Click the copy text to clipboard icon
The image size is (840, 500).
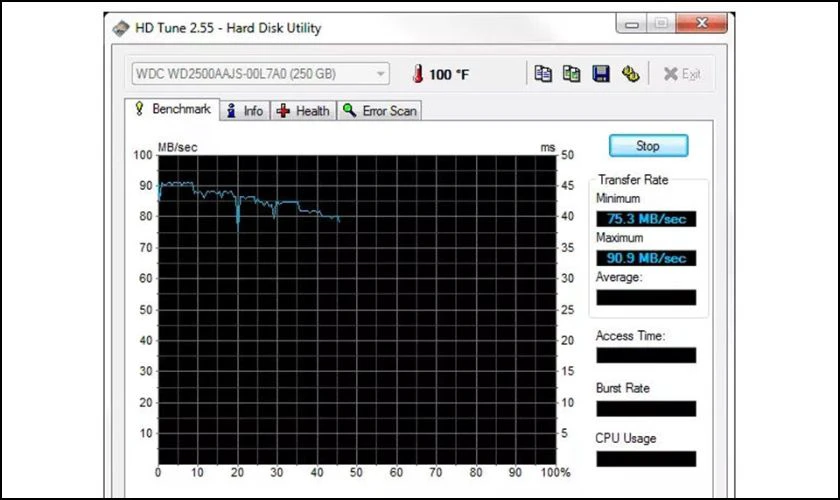pos(543,73)
